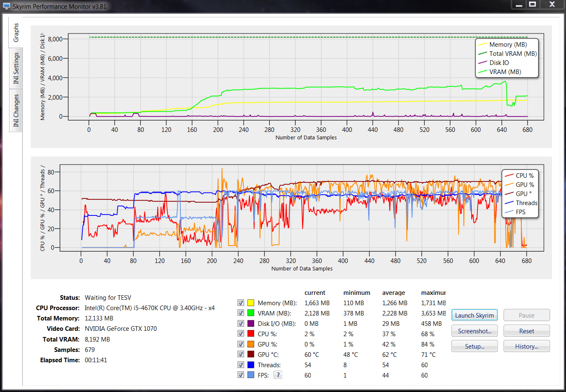Screen dimensions: 566x392
Task: Click the maximum CPU value '68 %'
Action: pos(428,334)
